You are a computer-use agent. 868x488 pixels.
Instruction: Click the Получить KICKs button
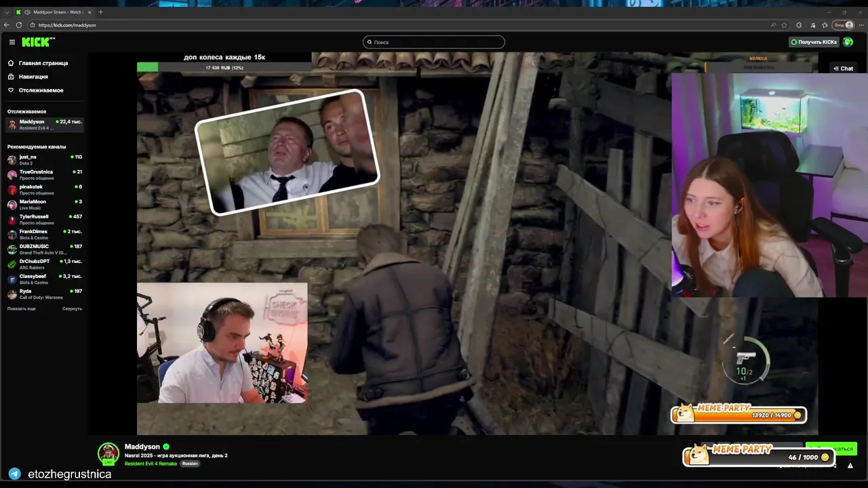point(814,42)
